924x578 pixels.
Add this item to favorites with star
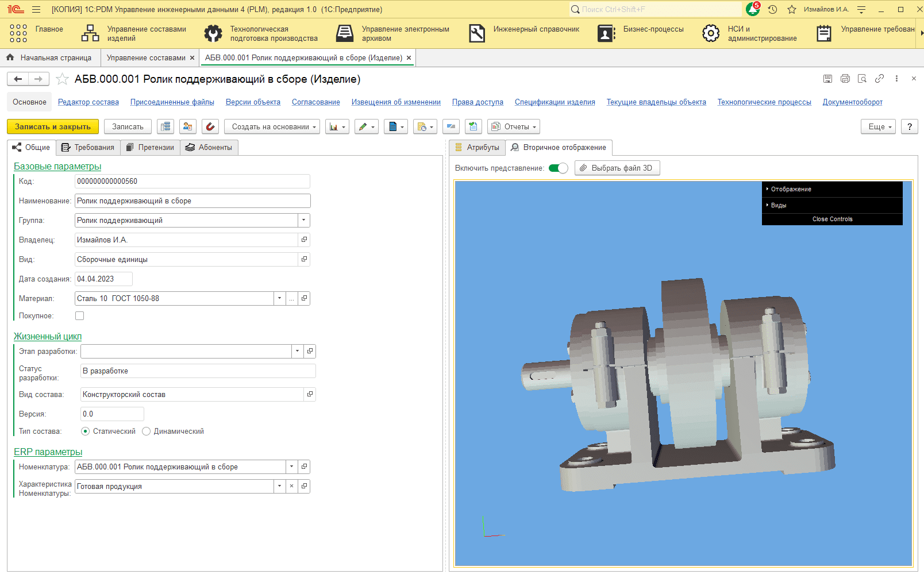point(62,79)
